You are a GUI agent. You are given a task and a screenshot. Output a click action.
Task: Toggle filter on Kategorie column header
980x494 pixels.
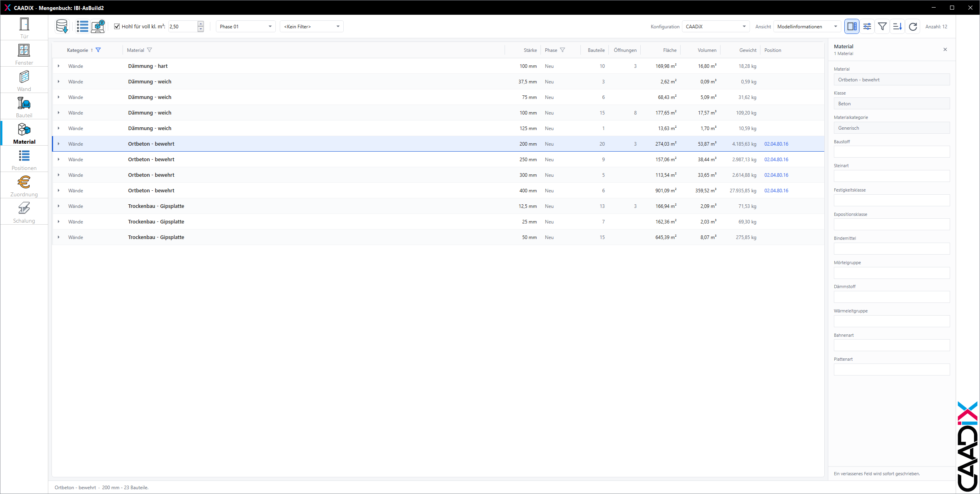point(98,50)
